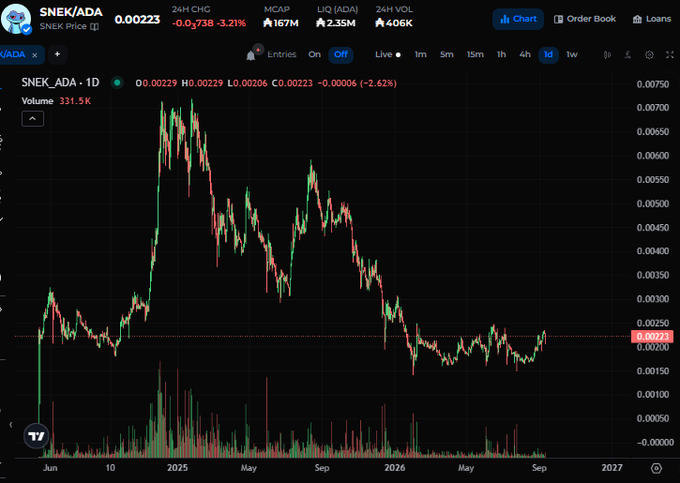680x483 pixels.
Task: Click the legend change -0.00006 (-2.62%)
Action: click(x=357, y=83)
